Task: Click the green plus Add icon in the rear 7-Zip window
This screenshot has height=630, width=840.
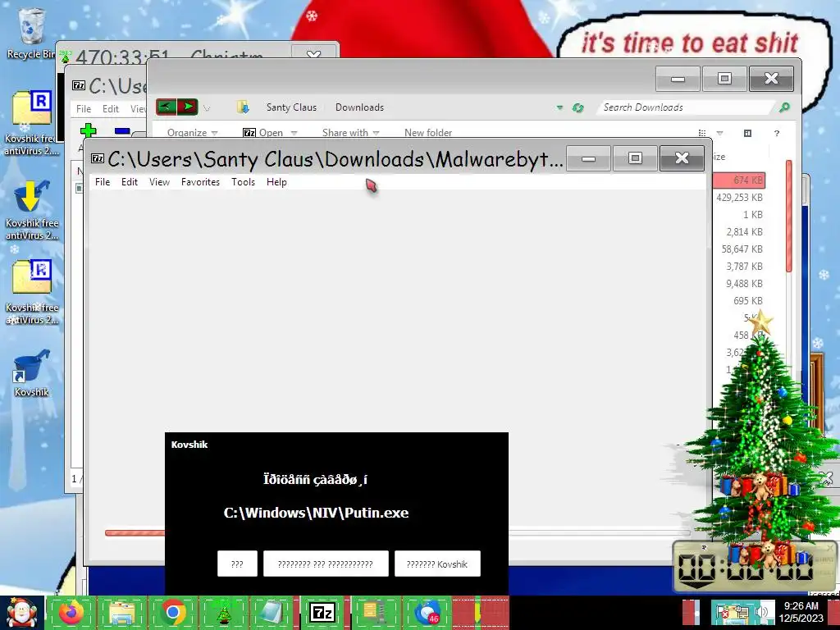Action: tap(88, 130)
